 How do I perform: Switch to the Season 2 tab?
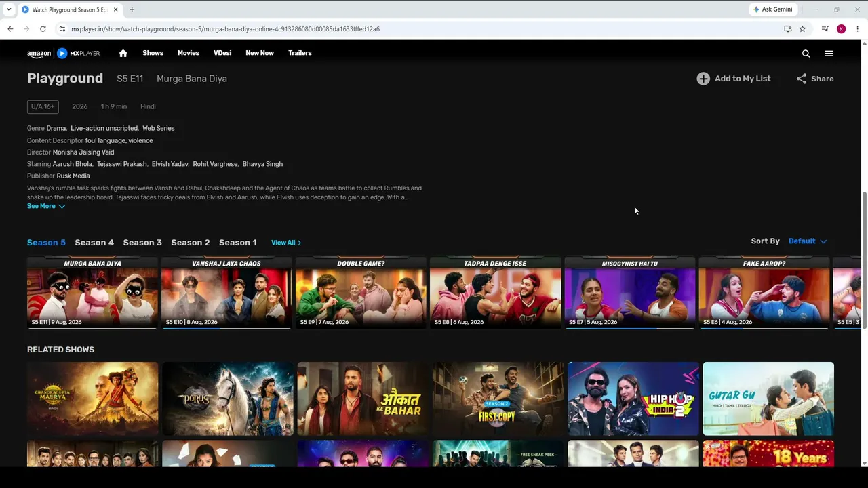tap(191, 243)
